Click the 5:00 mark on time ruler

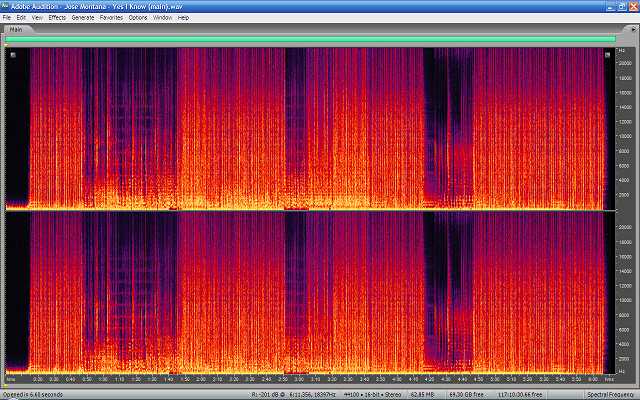[x=495, y=379]
